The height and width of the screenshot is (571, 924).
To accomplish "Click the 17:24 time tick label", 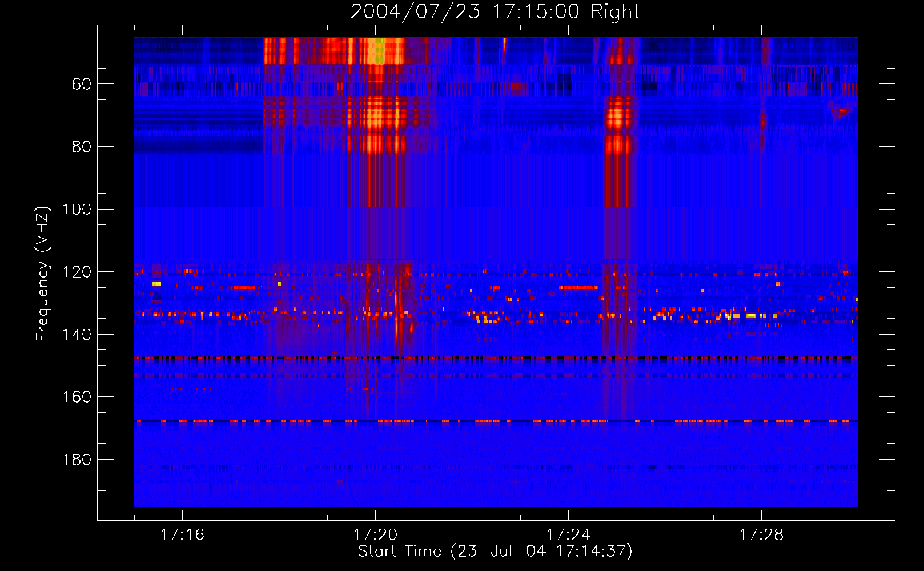I will pos(568,535).
